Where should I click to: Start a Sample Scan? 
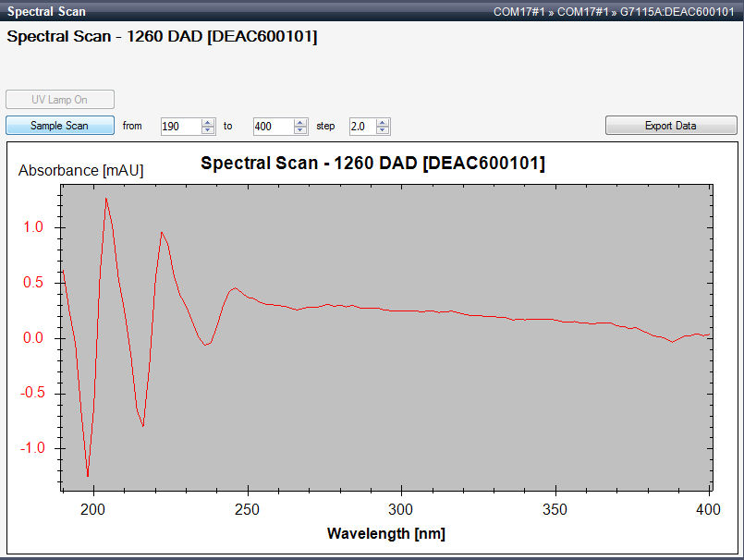pos(59,126)
